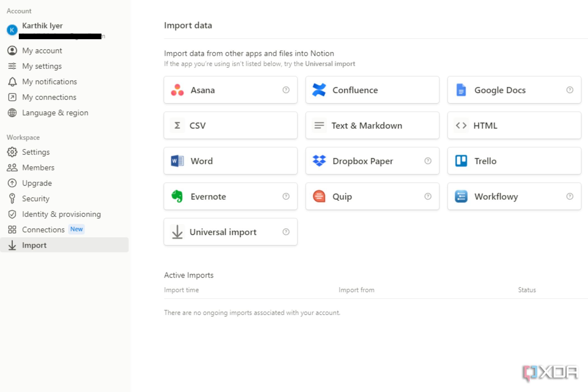588x392 pixels.
Task: Start a Universal import
Action: pos(230,232)
